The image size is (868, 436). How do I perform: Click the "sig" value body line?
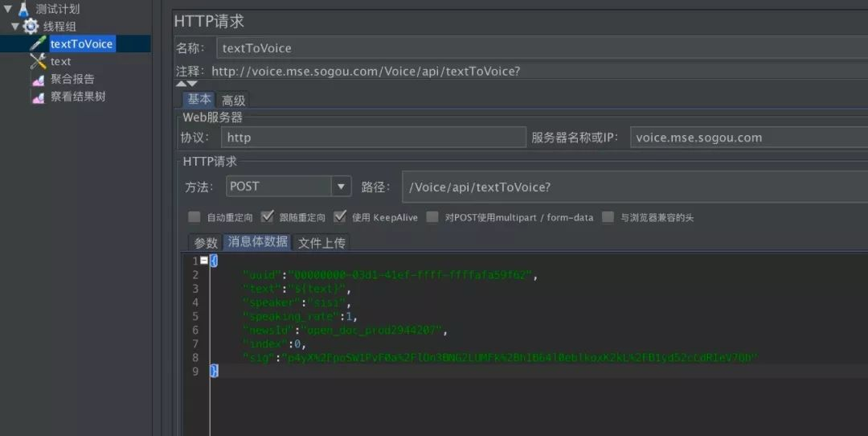(x=500, y=358)
